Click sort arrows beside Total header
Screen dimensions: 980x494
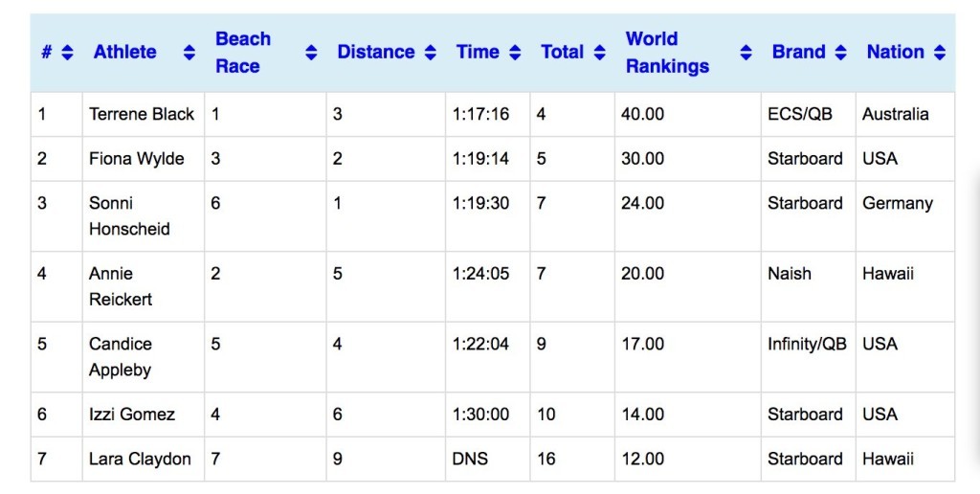[599, 54]
